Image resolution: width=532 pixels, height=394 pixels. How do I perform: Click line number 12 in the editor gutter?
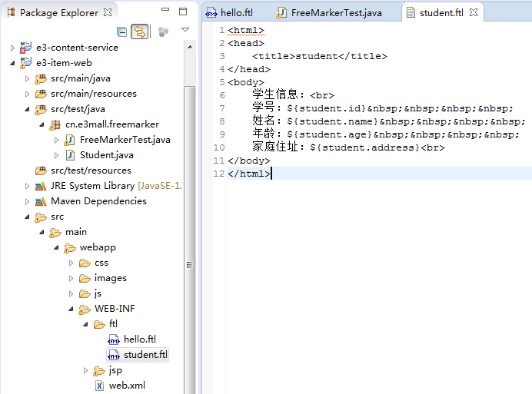pyautogui.click(x=219, y=174)
